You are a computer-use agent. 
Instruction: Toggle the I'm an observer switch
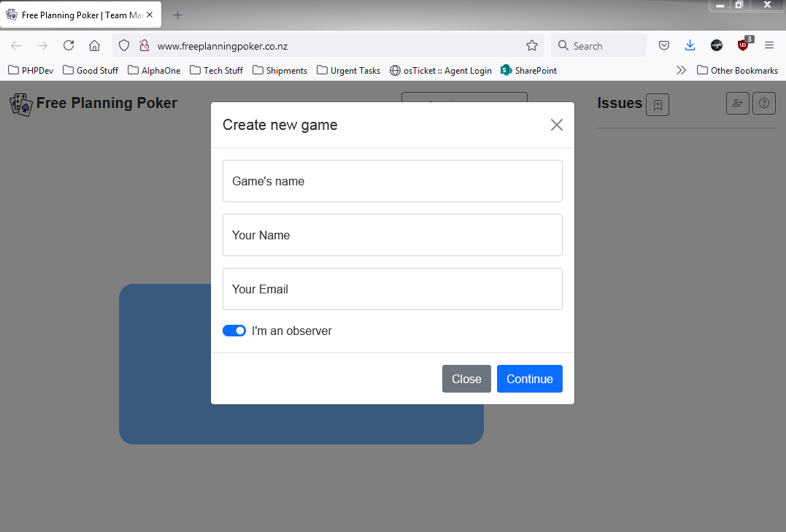234,331
